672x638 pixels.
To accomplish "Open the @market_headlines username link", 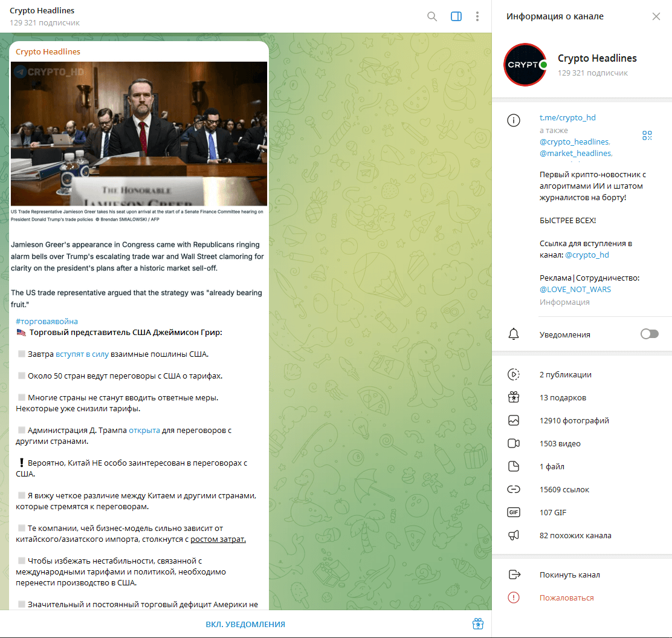I will (575, 153).
